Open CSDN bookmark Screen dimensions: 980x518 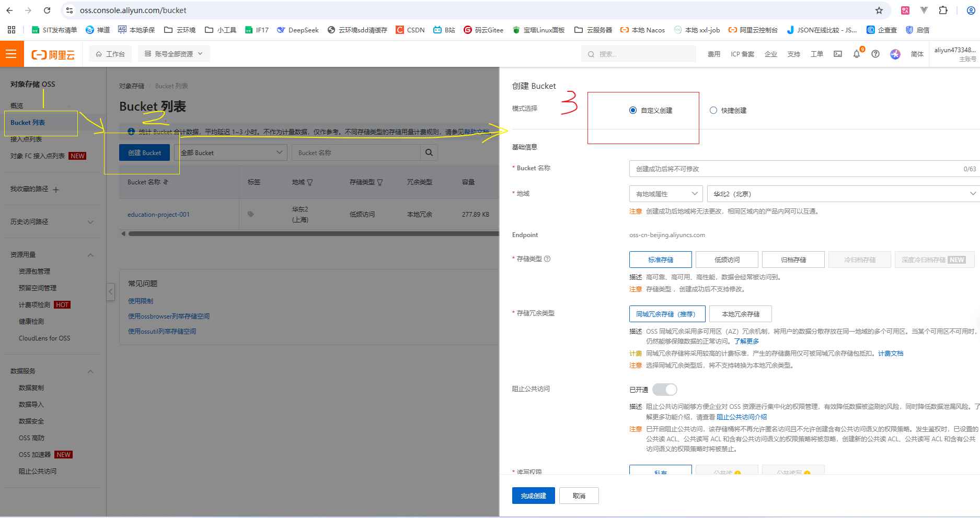click(x=410, y=30)
